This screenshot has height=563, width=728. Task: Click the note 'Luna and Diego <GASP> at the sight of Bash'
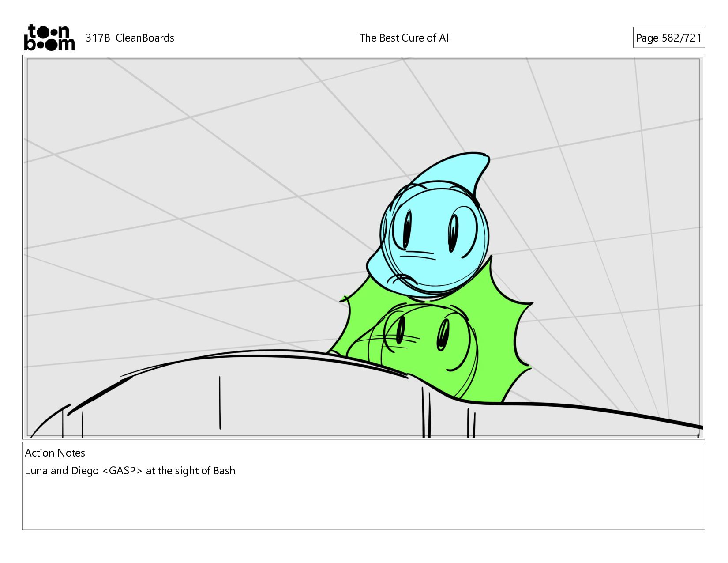(130, 471)
